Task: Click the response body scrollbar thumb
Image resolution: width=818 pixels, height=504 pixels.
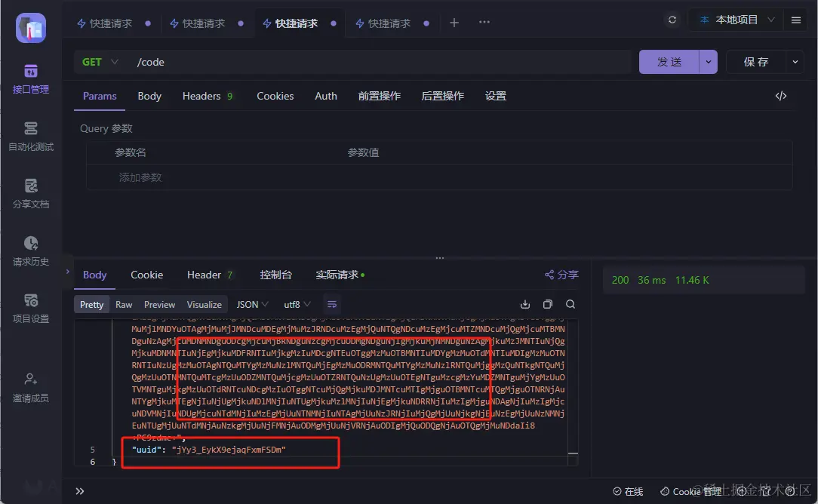Action: pos(573,454)
